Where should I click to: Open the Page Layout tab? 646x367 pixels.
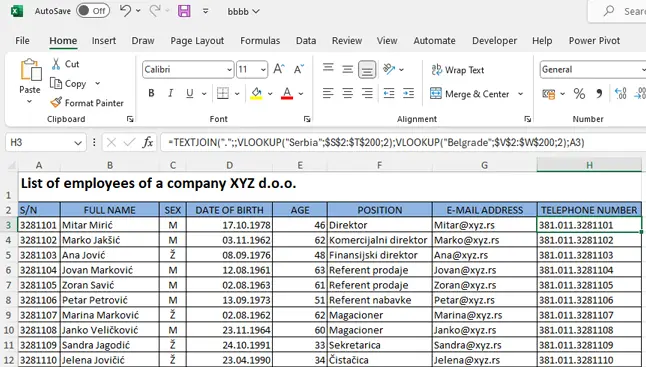(x=197, y=40)
